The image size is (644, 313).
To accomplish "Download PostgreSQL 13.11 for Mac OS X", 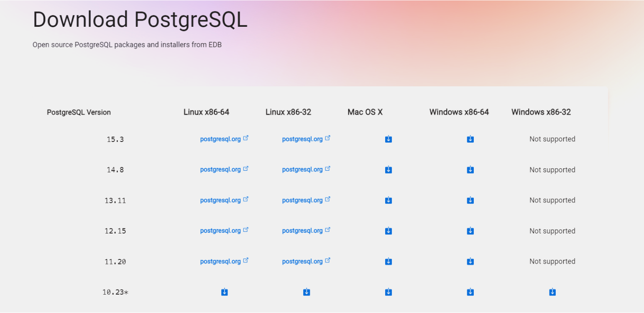I will point(388,200).
